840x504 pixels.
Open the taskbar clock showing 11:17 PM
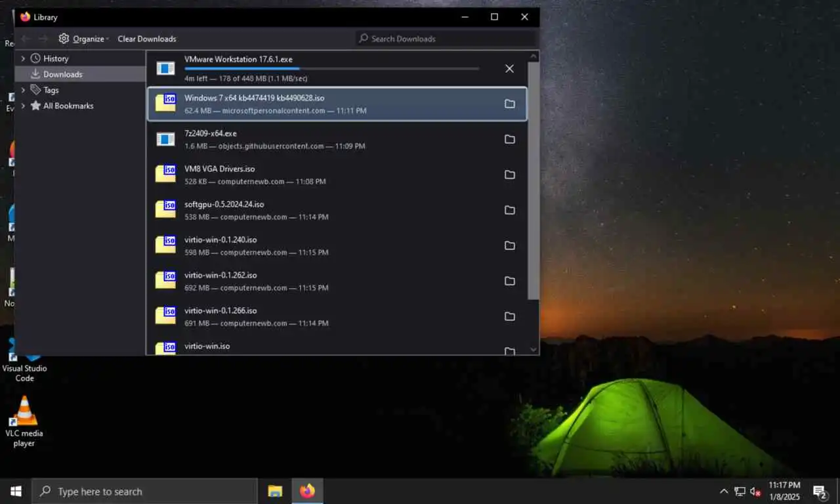(784, 491)
